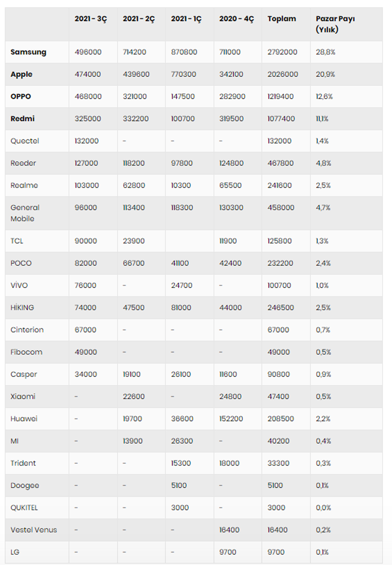Viewport: 392px width, 565px height.
Task: Click the Redmi row label
Action: pyautogui.click(x=22, y=119)
